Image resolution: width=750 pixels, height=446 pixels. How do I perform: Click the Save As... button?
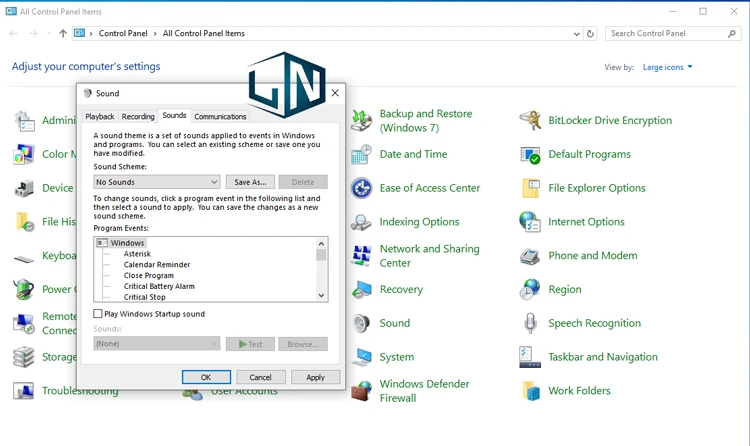pyautogui.click(x=250, y=182)
